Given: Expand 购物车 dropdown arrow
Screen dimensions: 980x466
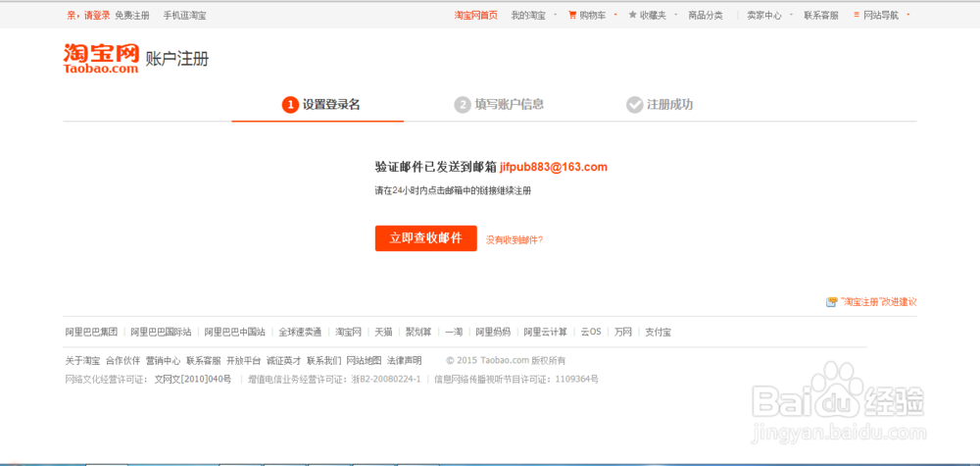Looking at the screenshot, I should click(x=615, y=15).
